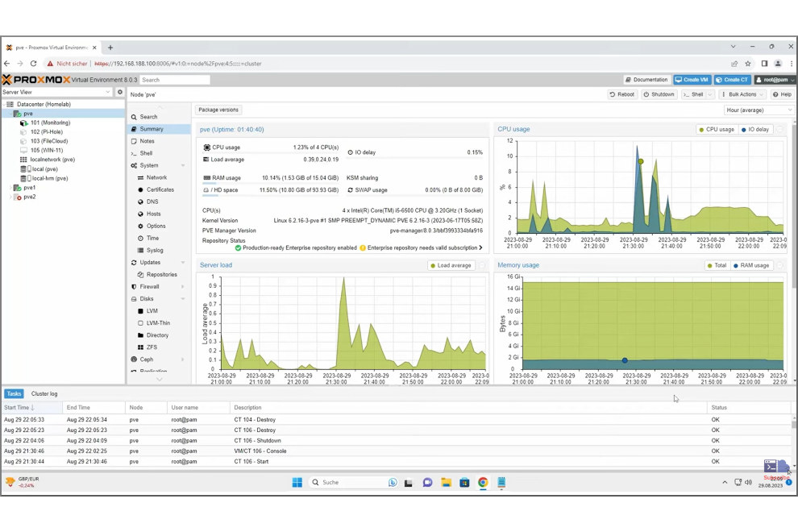Toggle browser side panel icon
Image resolution: width=798 pixels, height=532 pixels.
pos(764,64)
